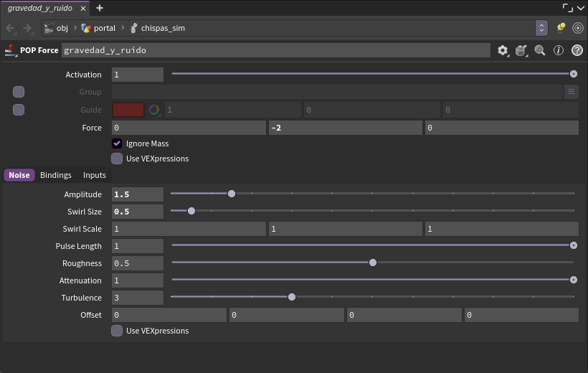Click the Amplitude slider handle
Image resolution: width=588 pixels, height=373 pixels.
(x=232, y=194)
